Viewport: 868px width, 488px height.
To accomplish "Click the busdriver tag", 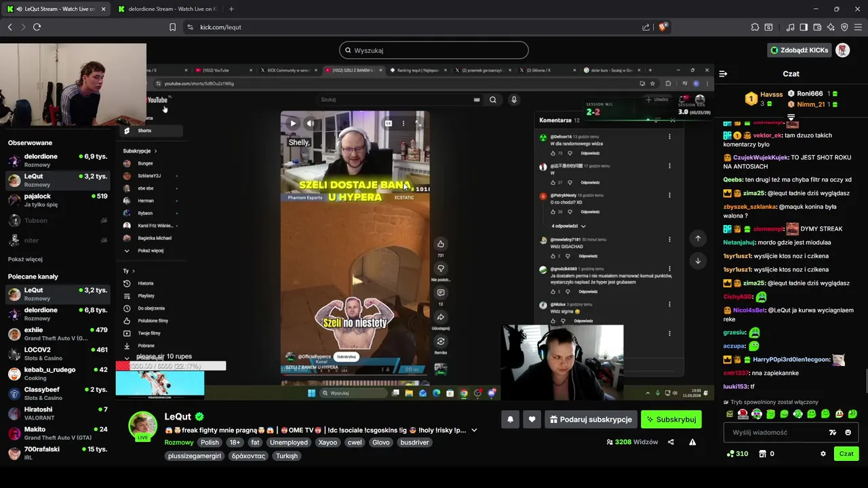I will click(x=414, y=442).
